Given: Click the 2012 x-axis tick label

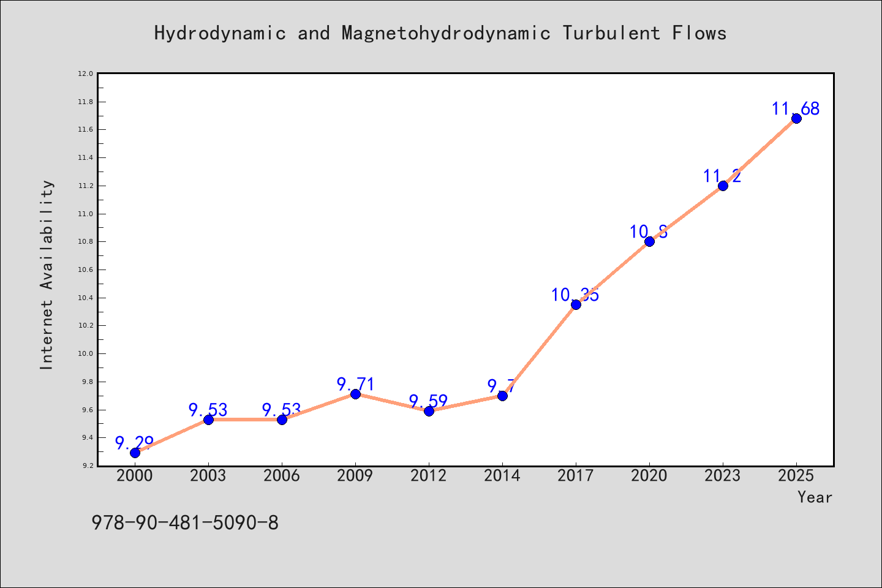Looking at the screenshot, I should point(429,475).
